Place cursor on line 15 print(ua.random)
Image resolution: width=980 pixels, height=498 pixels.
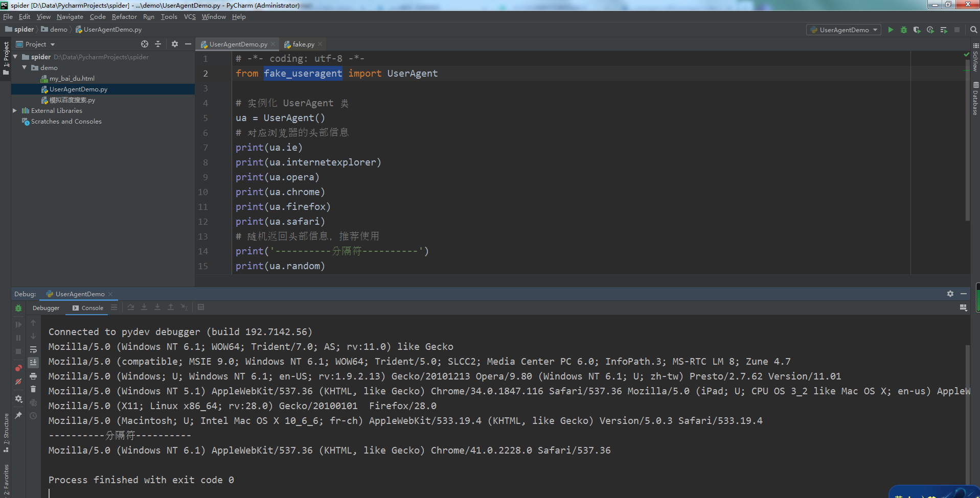point(280,266)
